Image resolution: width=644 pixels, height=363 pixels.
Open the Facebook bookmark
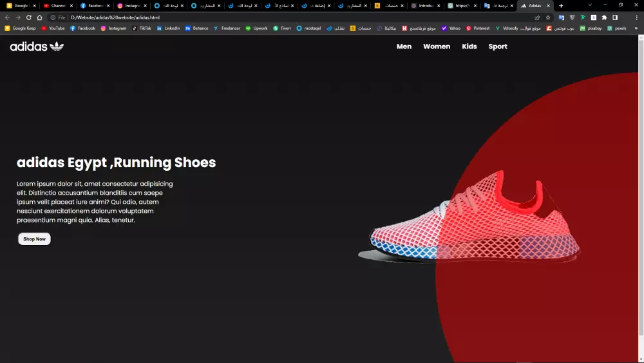point(82,28)
